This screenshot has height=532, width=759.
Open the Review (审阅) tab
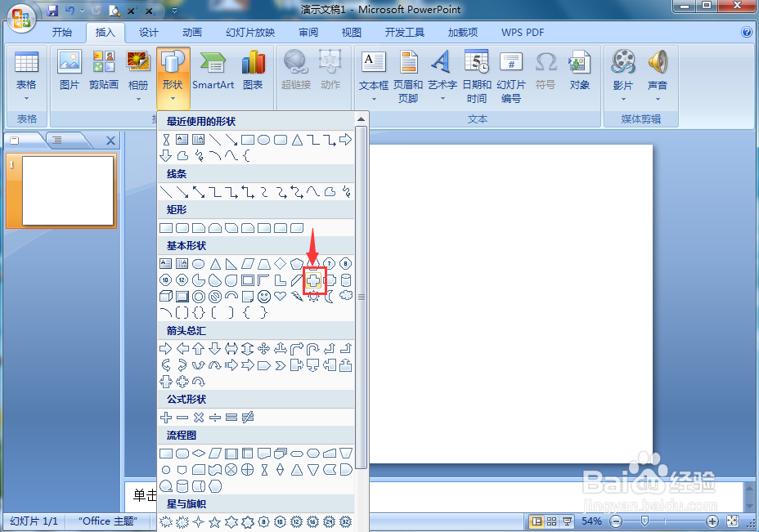tap(308, 33)
